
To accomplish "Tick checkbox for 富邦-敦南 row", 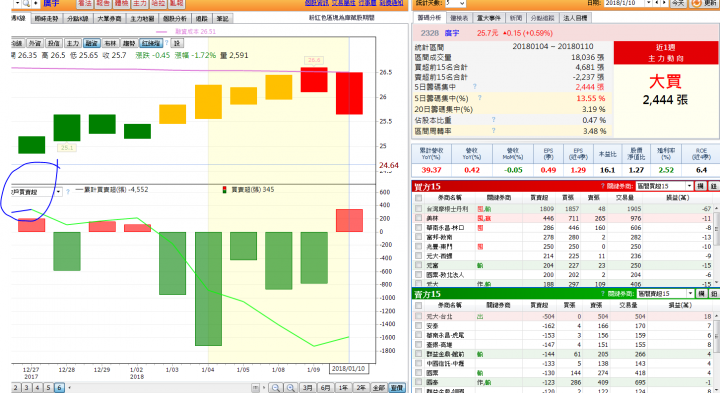I will [418, 237].
